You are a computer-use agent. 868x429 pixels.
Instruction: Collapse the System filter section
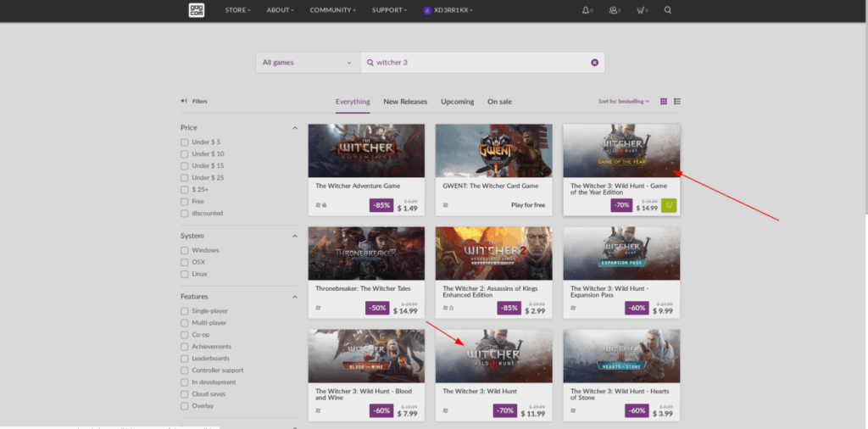294,236
